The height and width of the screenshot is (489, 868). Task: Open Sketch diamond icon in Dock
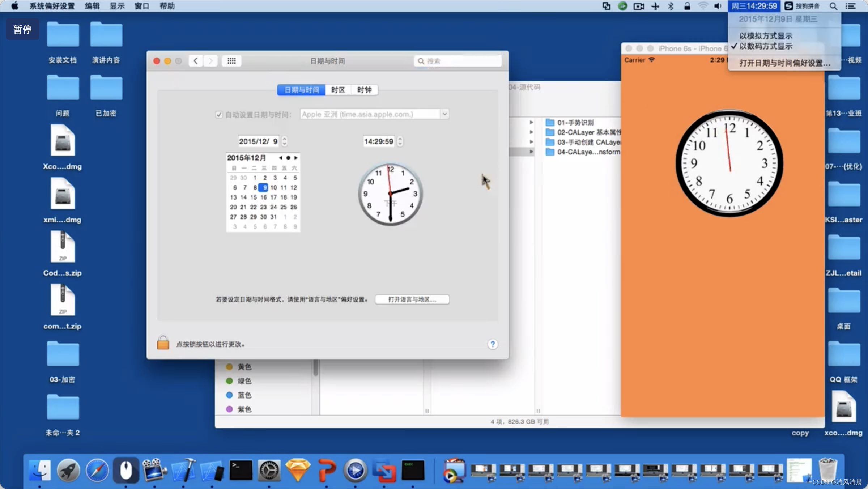coord(298,470)
